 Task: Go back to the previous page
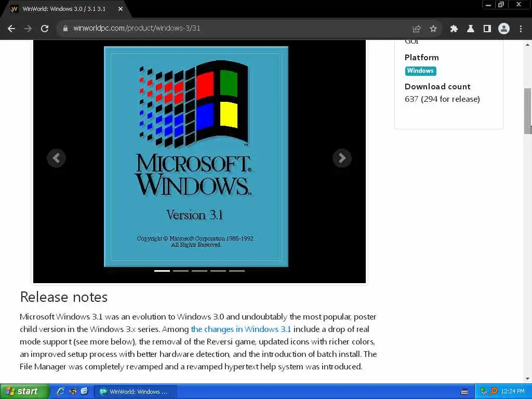pos(11,29)
